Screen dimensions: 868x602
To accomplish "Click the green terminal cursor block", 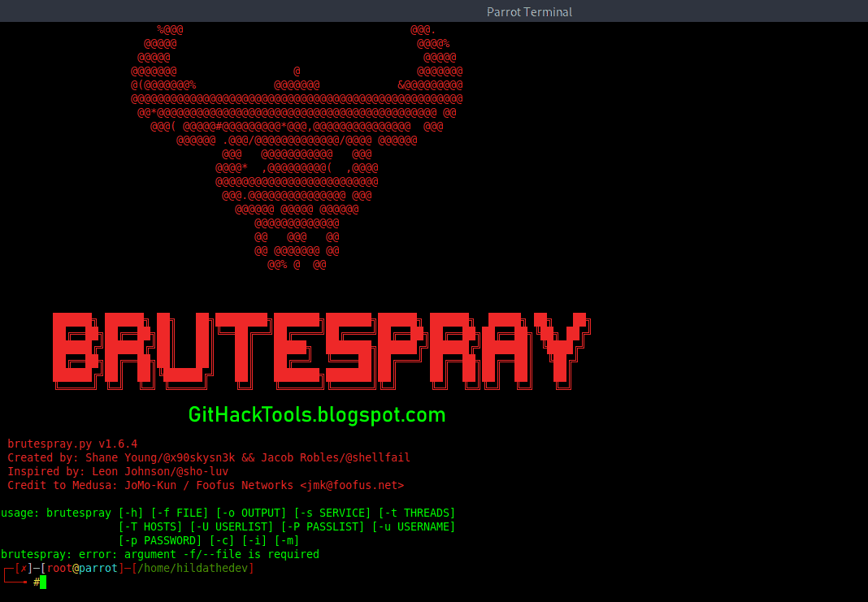I will [43, 582].
